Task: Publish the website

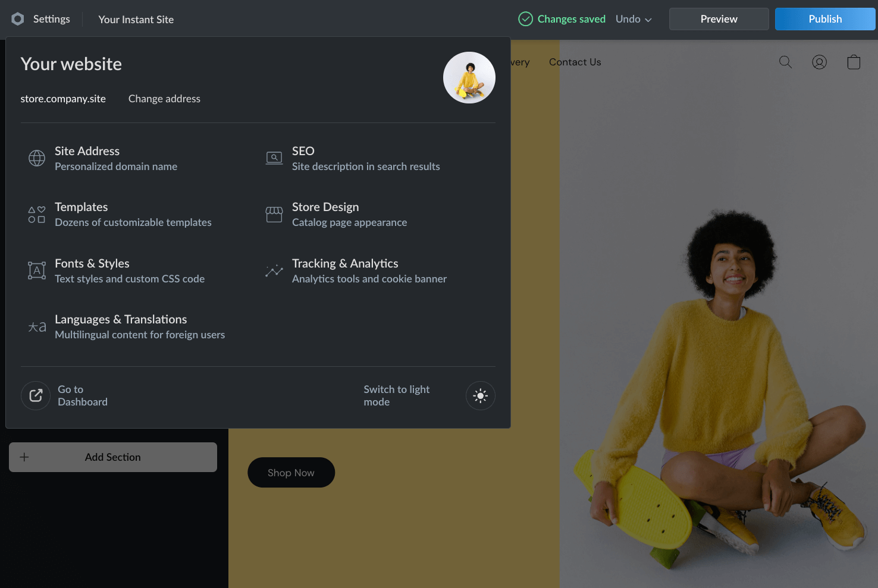Action: pyautogui.click(x=825, y=18)
